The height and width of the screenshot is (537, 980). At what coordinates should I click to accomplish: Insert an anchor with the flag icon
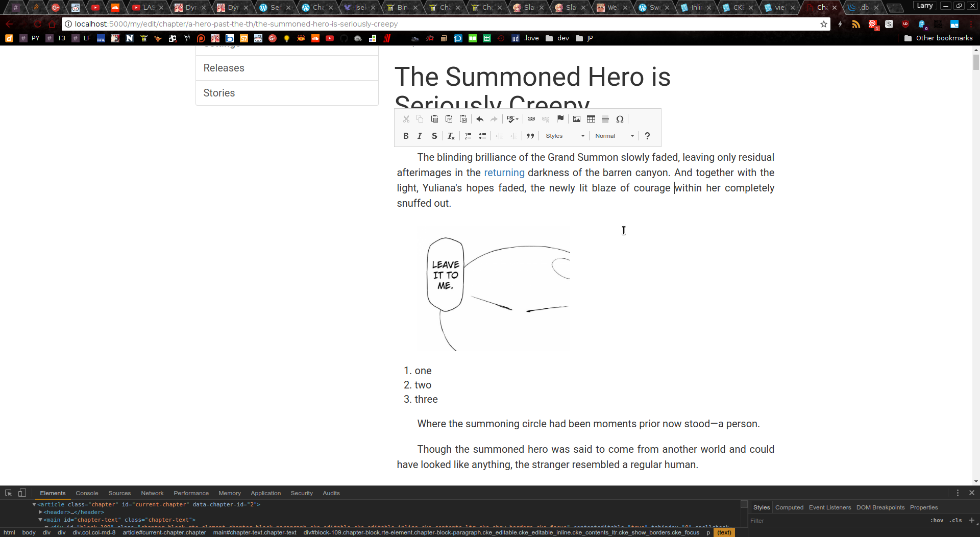tap(560, 119)
